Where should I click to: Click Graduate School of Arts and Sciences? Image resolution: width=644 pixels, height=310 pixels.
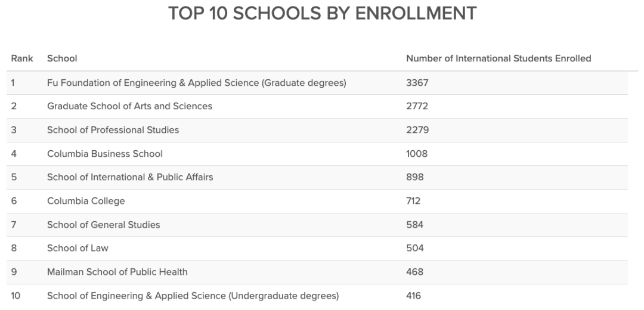(x=129, y=106)
